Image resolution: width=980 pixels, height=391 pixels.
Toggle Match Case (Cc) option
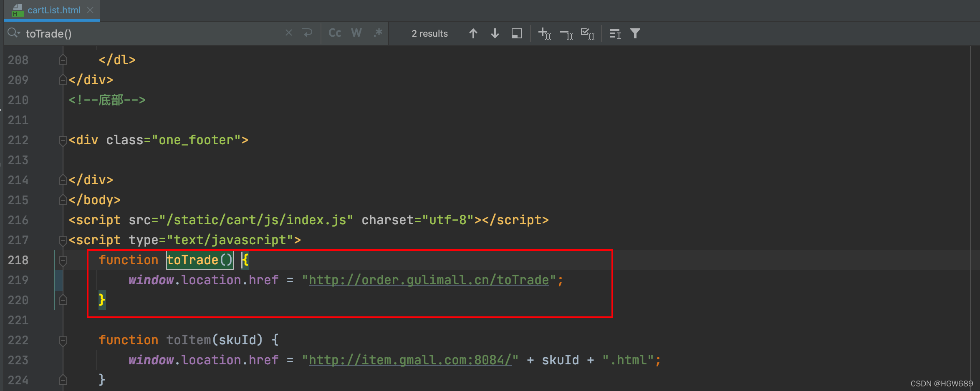(x=335, y=33)
